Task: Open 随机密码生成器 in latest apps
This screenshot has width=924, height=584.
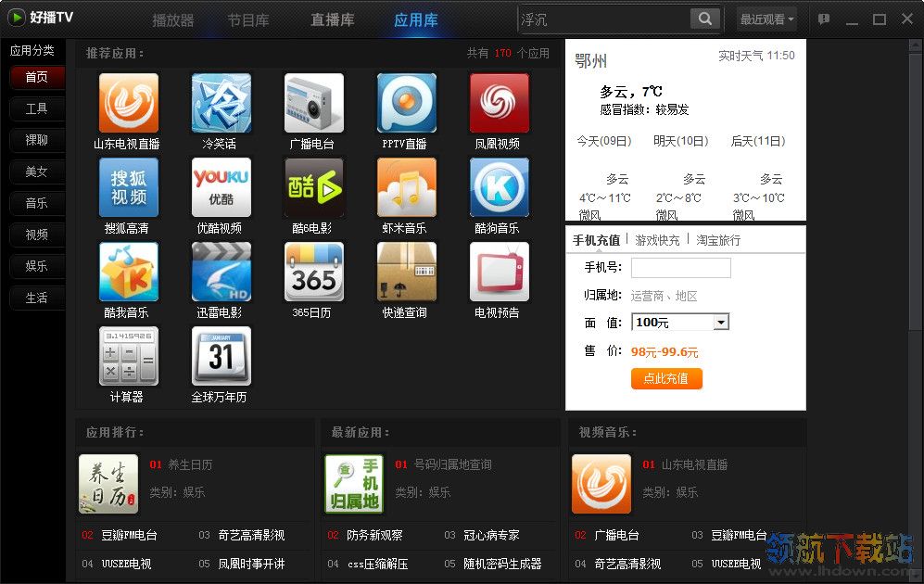Action: tap(502, 564)
